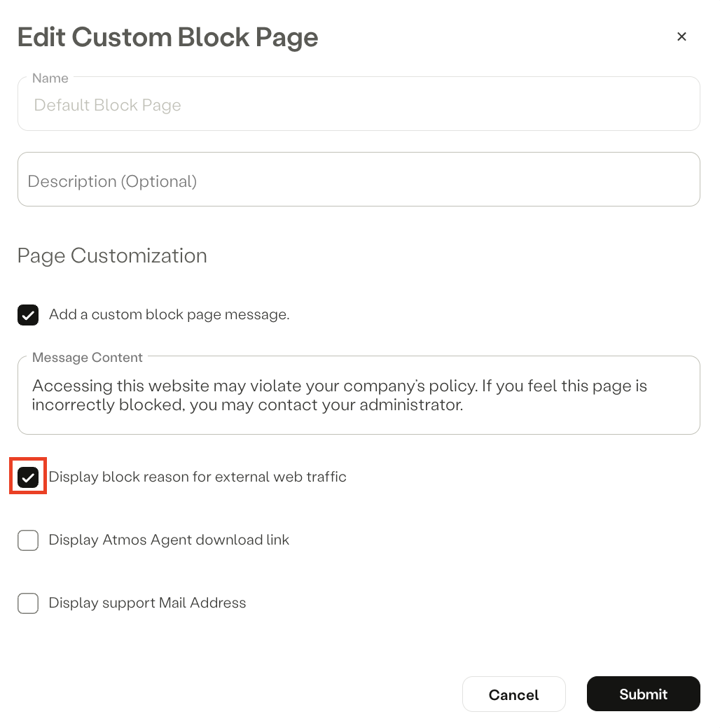This screenshot has height=728, width=720.
Task: Uncheck Add a custom block page message
Action: [28, 315]
